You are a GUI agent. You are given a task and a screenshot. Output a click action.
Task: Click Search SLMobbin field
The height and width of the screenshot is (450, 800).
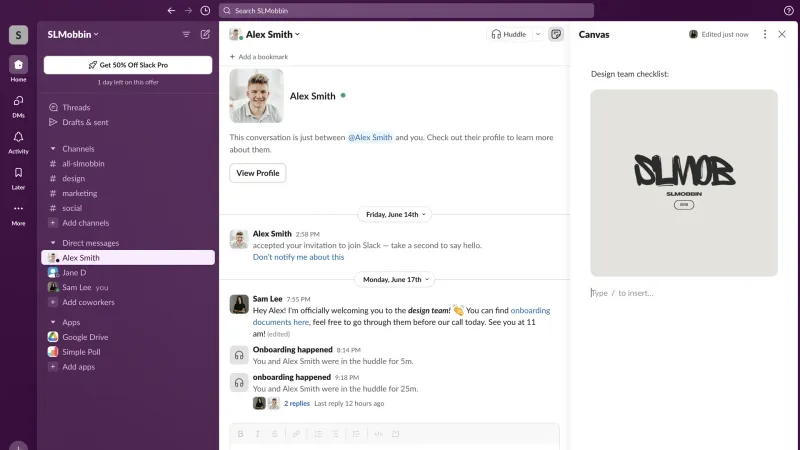[x=407, y=10]
